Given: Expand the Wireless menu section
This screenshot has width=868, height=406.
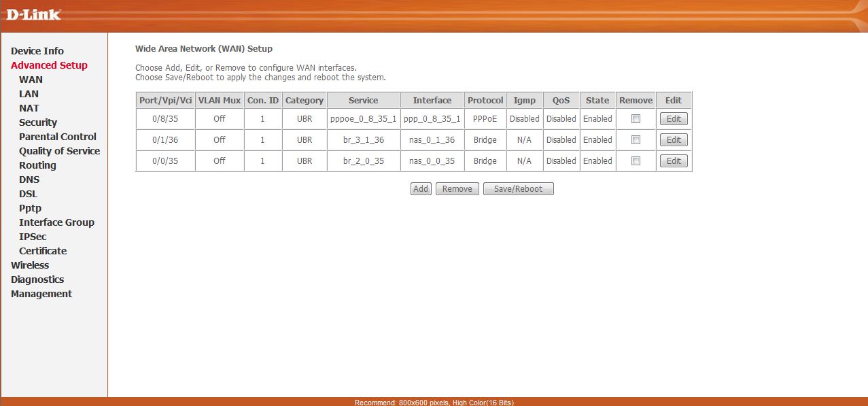Looking at the screenshot, I should (30, 265).
